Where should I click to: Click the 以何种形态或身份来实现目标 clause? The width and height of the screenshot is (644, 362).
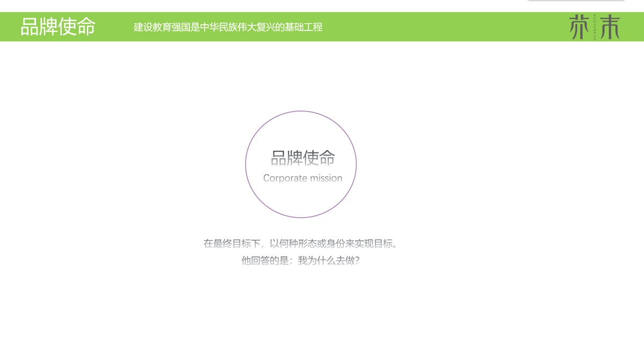331,243
